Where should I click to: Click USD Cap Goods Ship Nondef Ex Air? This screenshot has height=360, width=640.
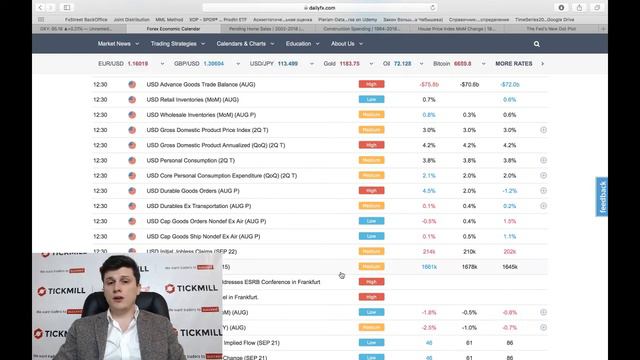203,236
